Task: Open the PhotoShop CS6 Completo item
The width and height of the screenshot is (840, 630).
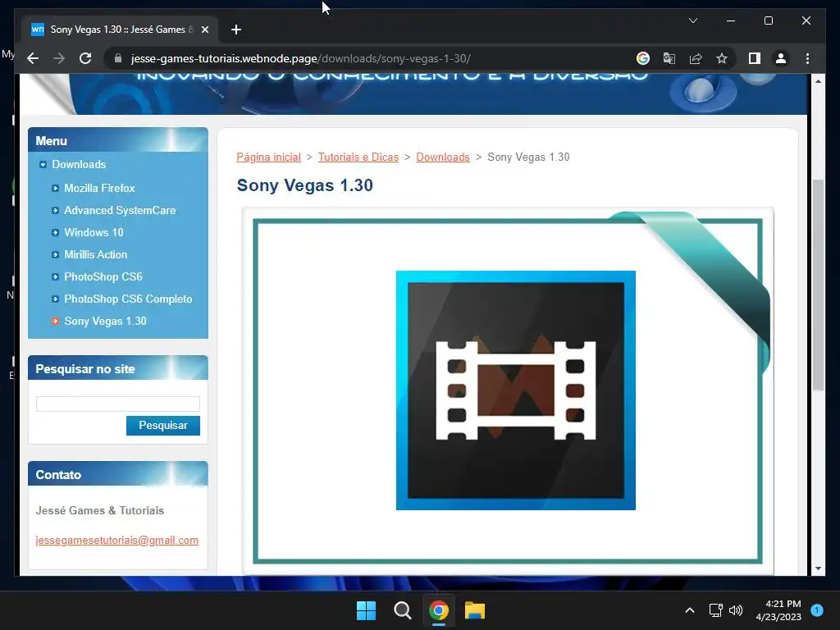Action: coord(128,299)
